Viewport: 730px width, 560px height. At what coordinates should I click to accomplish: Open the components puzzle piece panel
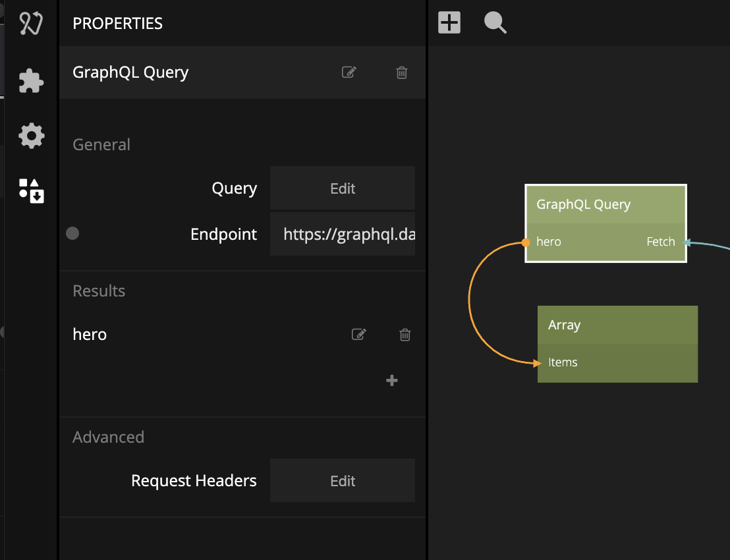click(x=31, y=81)
